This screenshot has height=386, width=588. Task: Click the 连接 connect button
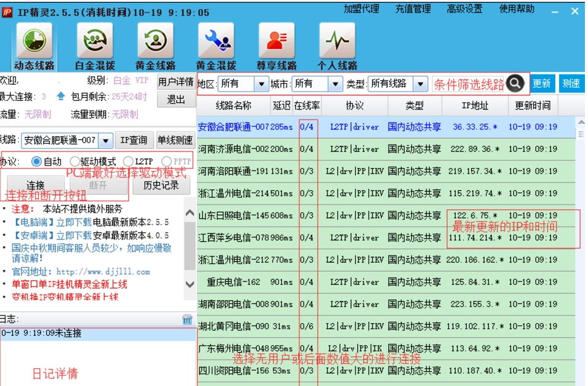tap(35, 185)
